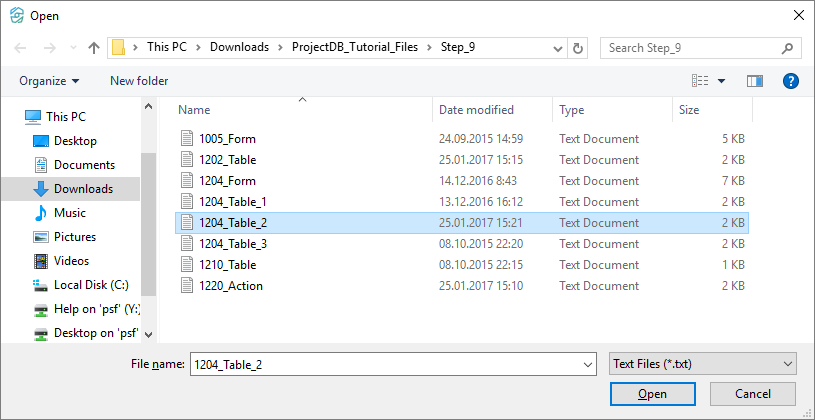Click the Downloads breadcrumb in address bar
This screenshot has height=420, width=815.
(236, 48)
